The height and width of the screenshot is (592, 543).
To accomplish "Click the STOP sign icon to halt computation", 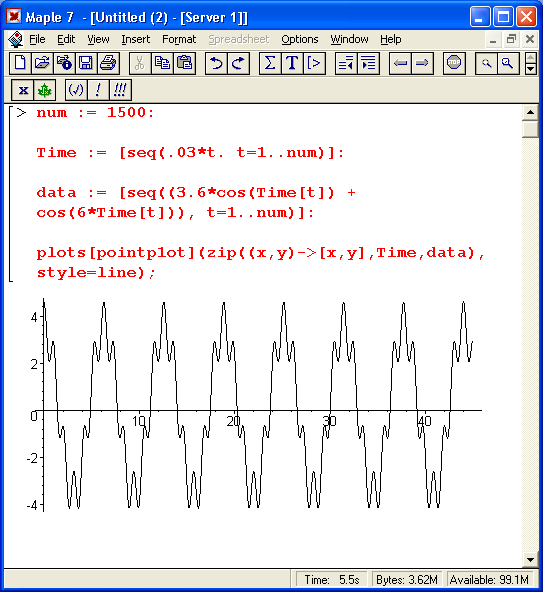I will [454, 63].
